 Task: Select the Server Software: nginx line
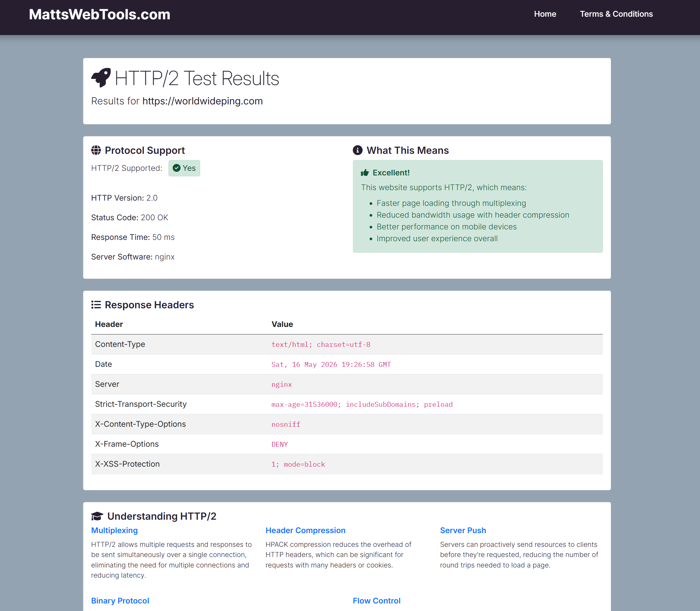[x=133, y=257]
